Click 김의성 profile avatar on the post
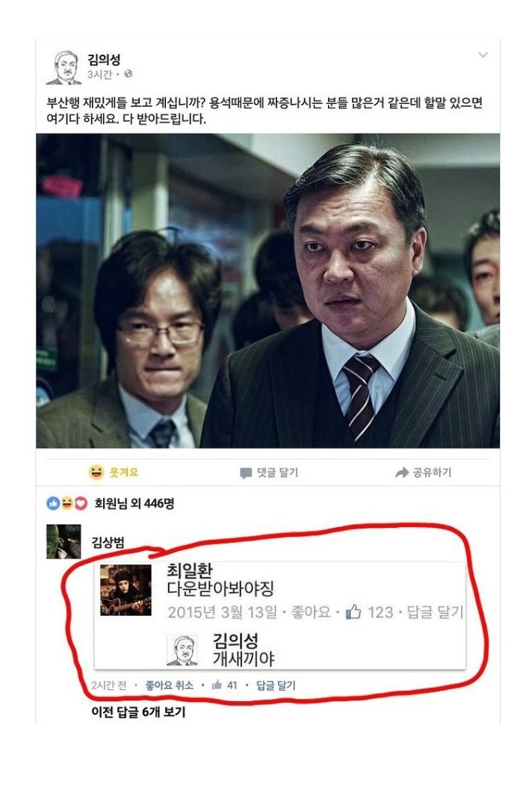Image resolution: width=532 pixels, height=788 pixels. [x=64, y=67]
